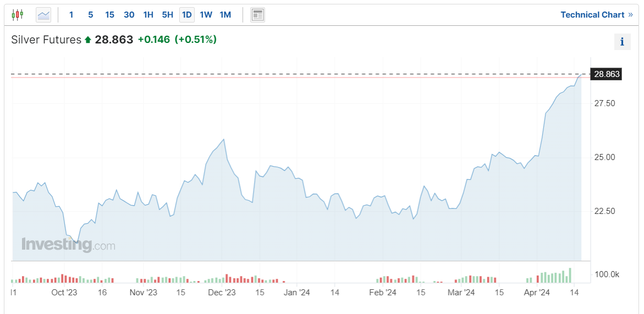The image size is (644, 314).
Task: Switch to 30 minute interval
Action: pos(129,15)
